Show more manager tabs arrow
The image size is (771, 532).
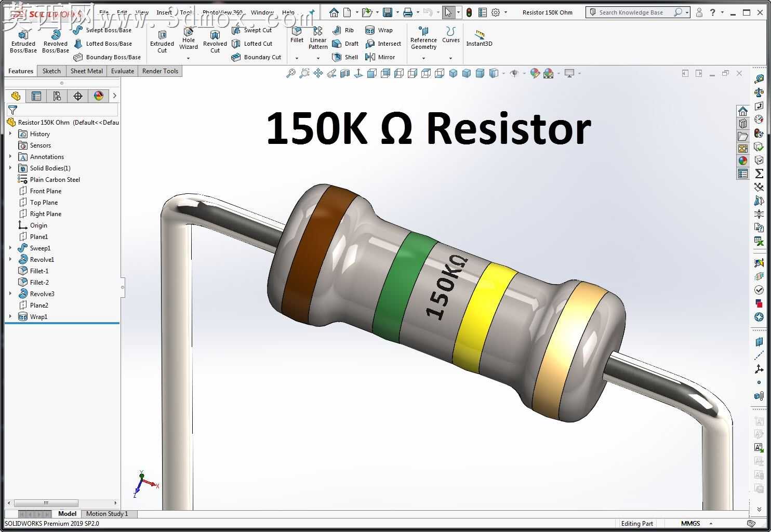[114, 96]
